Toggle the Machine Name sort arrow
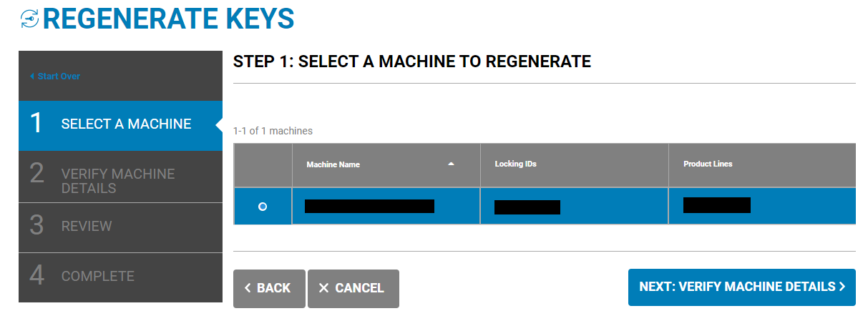This screenshot has height=326, width=868. point(451,164)
